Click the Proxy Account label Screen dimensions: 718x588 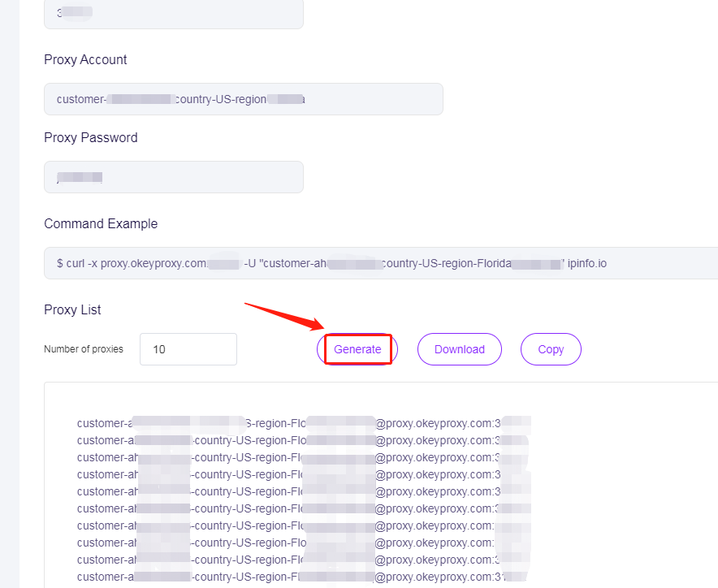pos(85,59)
